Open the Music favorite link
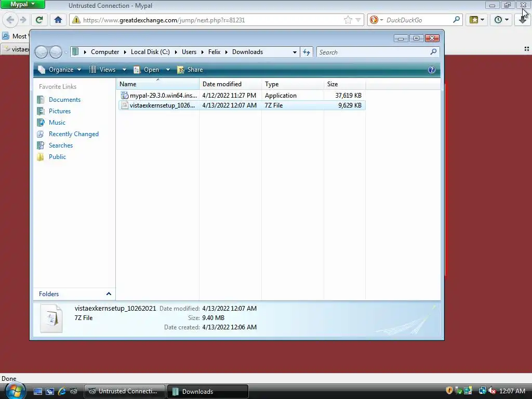Image resolution: width=532 pixels, height=399 pixels. click(57, 123)
